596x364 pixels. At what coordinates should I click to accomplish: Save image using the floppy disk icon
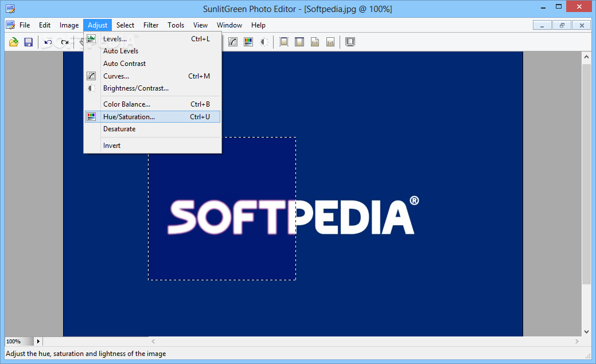[x=29, y=42]
